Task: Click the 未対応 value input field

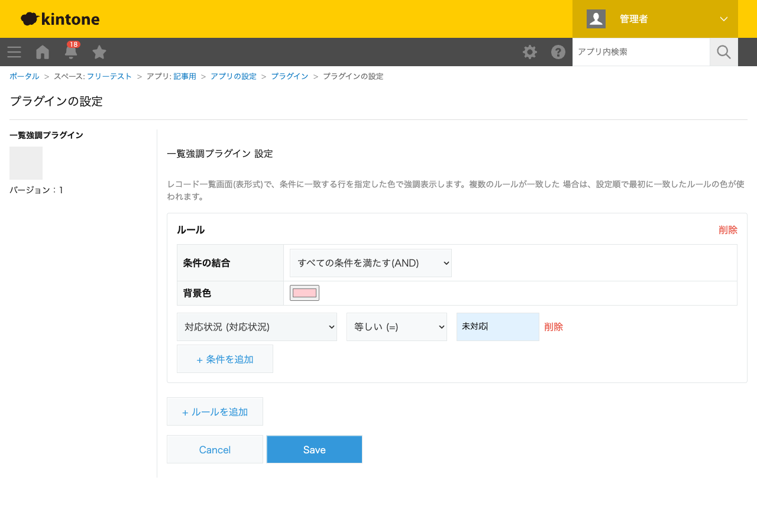Action: [x=498, y=327]
